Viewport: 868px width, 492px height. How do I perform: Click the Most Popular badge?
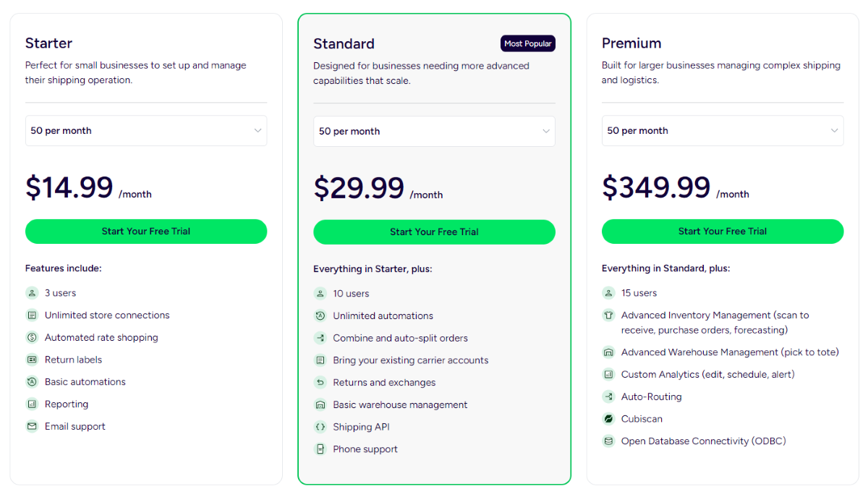pos(528,43)
